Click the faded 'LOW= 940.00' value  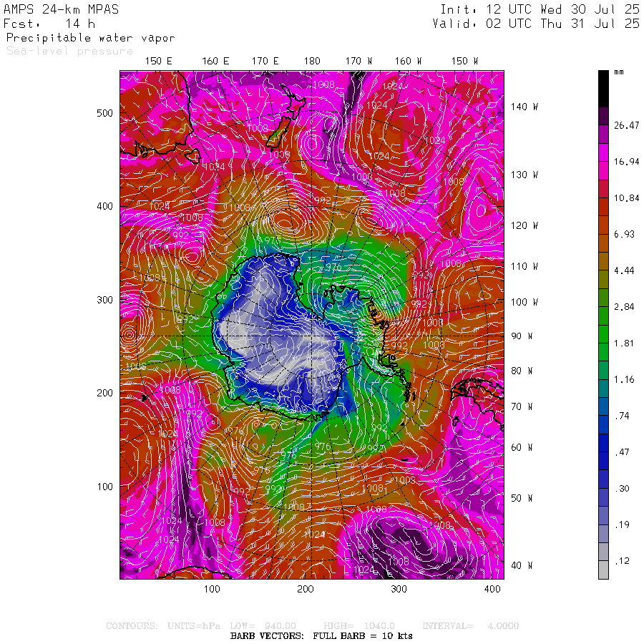click(x=263, y=626)
